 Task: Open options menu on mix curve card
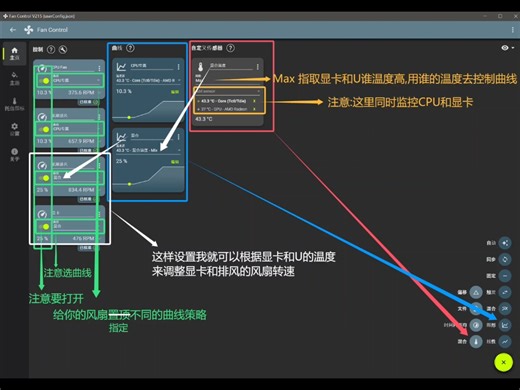[179, 137]
